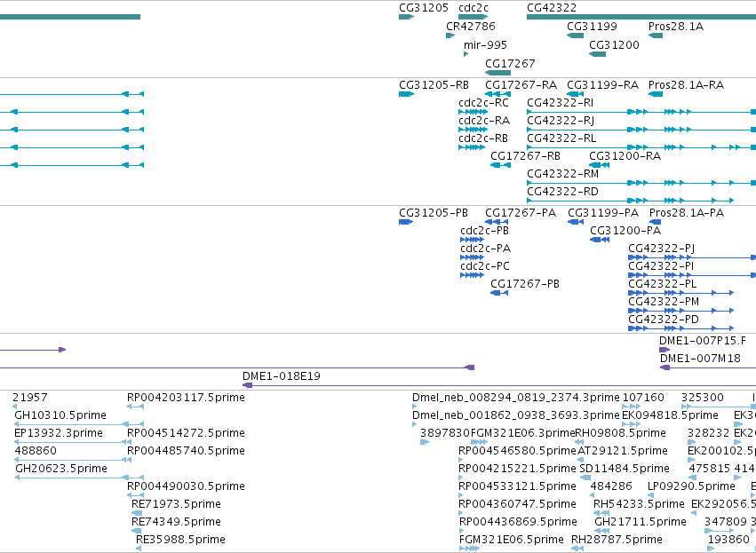
Task: Click protein CG42322-PI
Action: pyautogui.click(x=692, y=275)
